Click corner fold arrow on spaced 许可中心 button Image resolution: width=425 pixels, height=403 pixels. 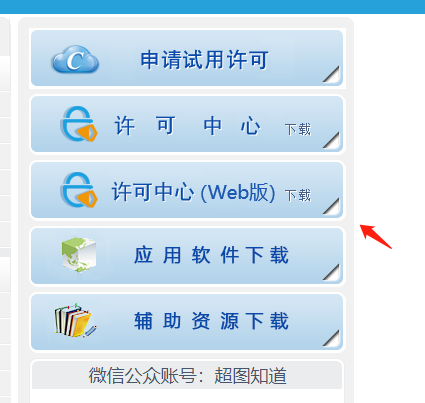click(x=331, y=140)
